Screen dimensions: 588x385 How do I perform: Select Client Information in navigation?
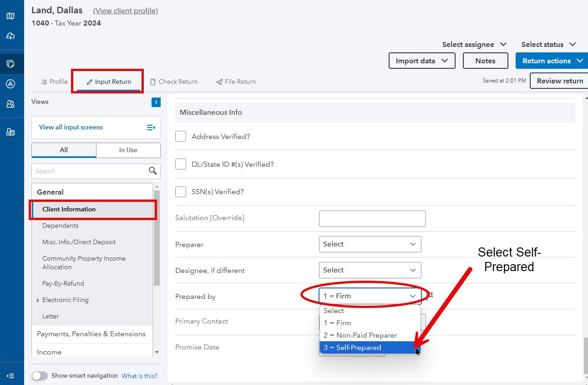[x=92, y=209]
